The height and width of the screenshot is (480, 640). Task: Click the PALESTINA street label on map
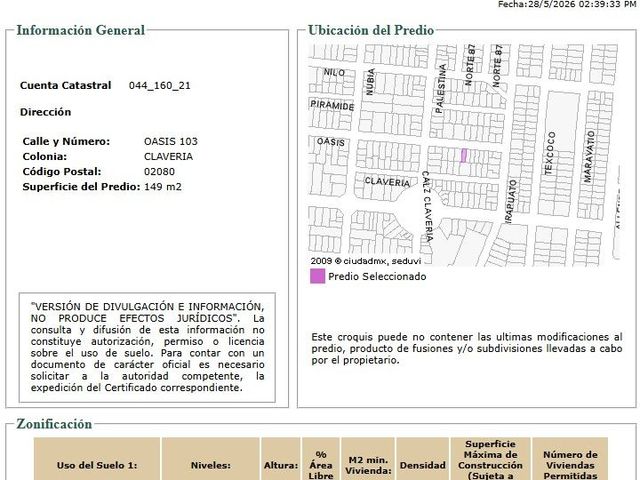tap(440, 89)
